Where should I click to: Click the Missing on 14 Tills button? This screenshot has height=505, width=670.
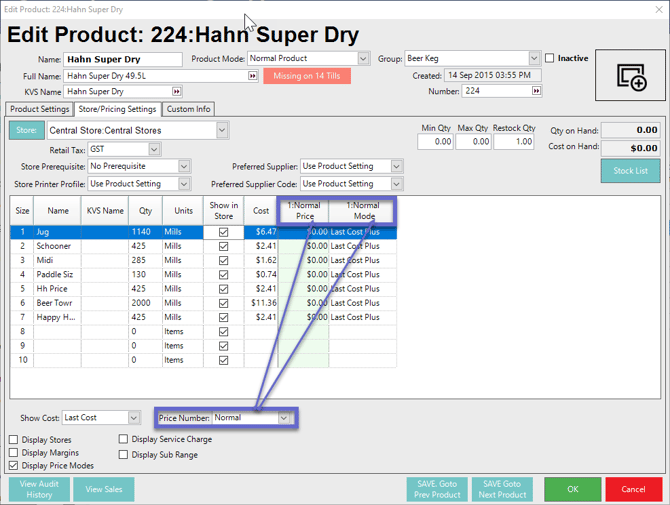[307, 76]
